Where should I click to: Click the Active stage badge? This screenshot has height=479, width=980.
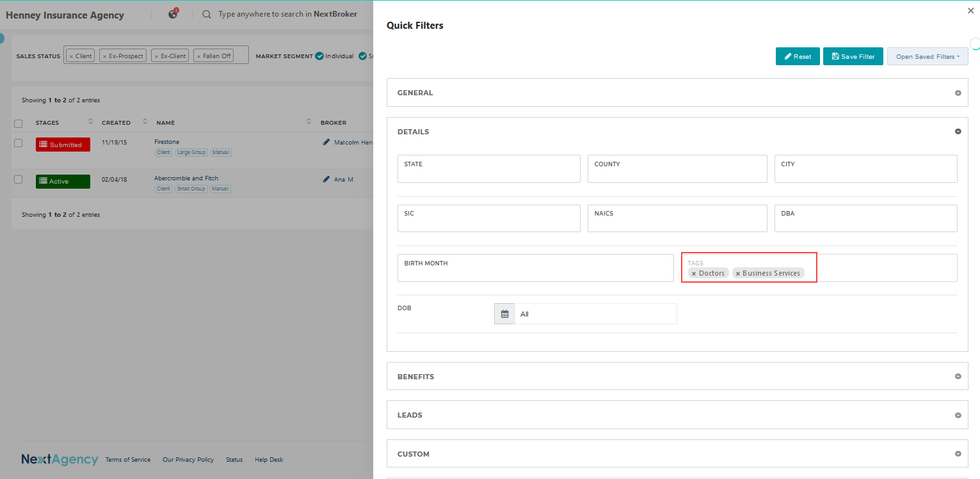[63, 182]
